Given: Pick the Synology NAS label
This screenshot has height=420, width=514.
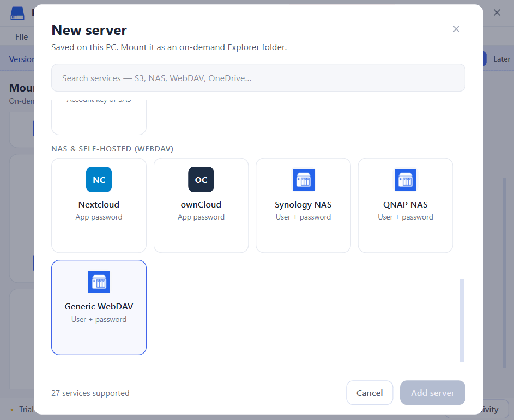Looking at the screenshot, I should pyautogui.click(x=303, y=204).
